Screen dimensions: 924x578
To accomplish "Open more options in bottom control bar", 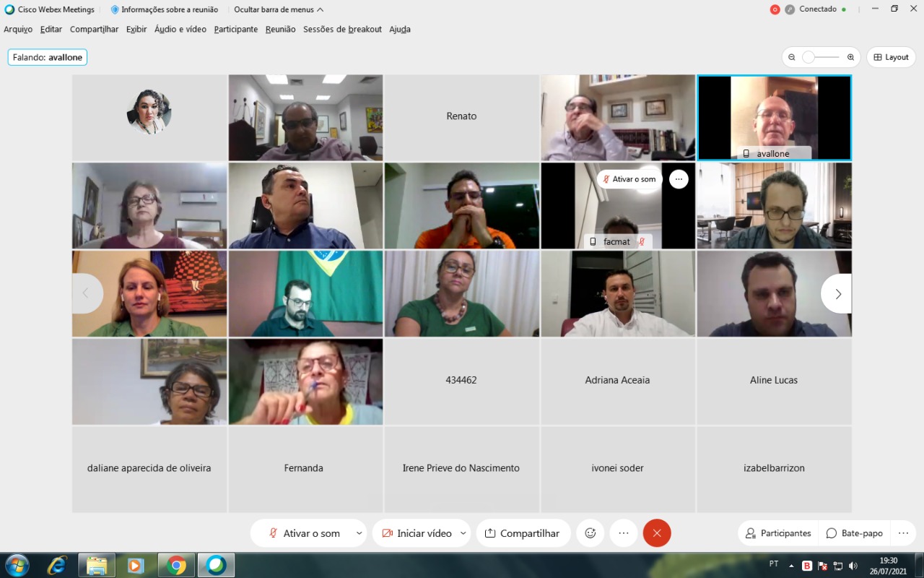I will [624, 533].
